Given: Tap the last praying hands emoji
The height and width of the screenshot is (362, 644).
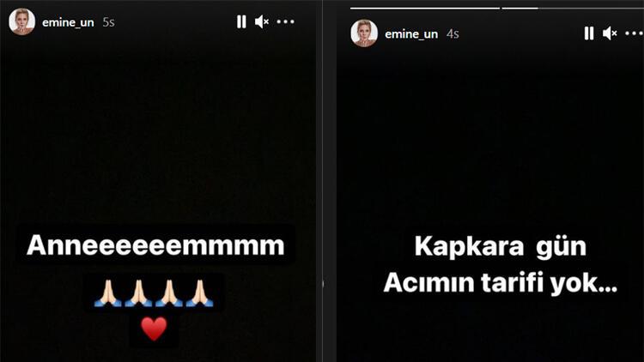Looking at the screenshot, I should (x=199, y=293).
